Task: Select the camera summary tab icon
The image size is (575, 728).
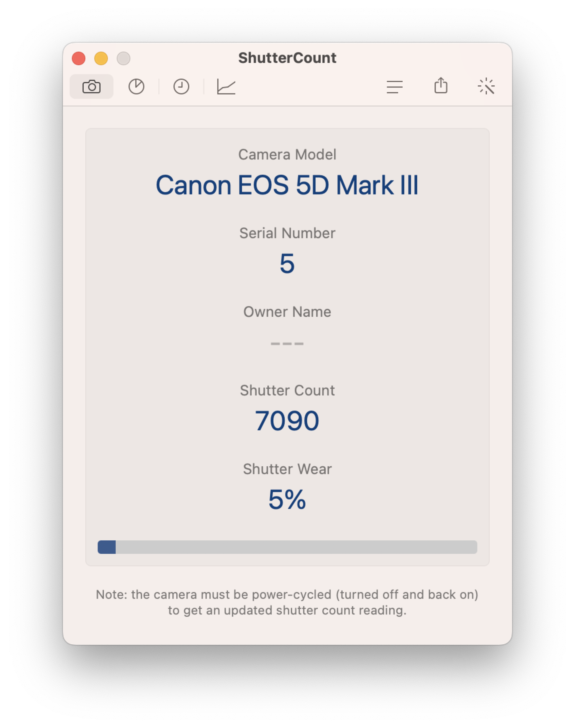Action: point(91,87)
